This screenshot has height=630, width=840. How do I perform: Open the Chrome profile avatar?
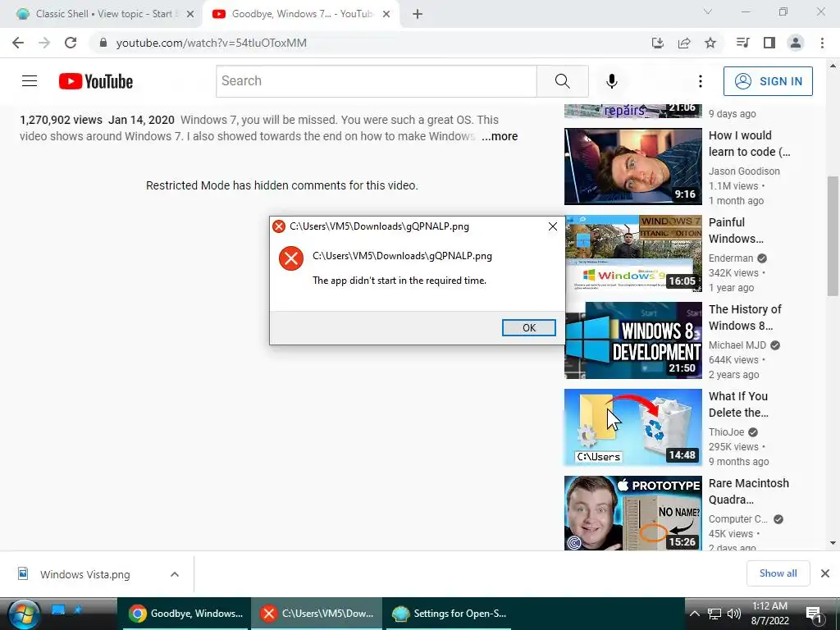[796, 43]
